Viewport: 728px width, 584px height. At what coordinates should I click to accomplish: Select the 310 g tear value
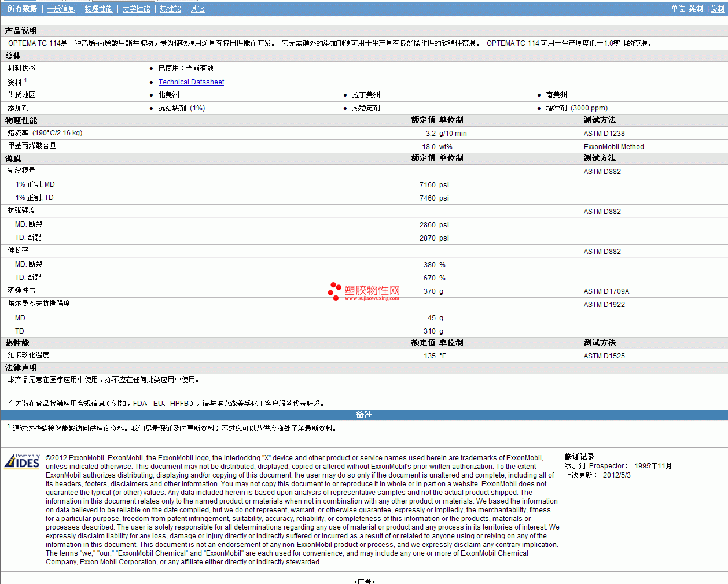[433, 331]
